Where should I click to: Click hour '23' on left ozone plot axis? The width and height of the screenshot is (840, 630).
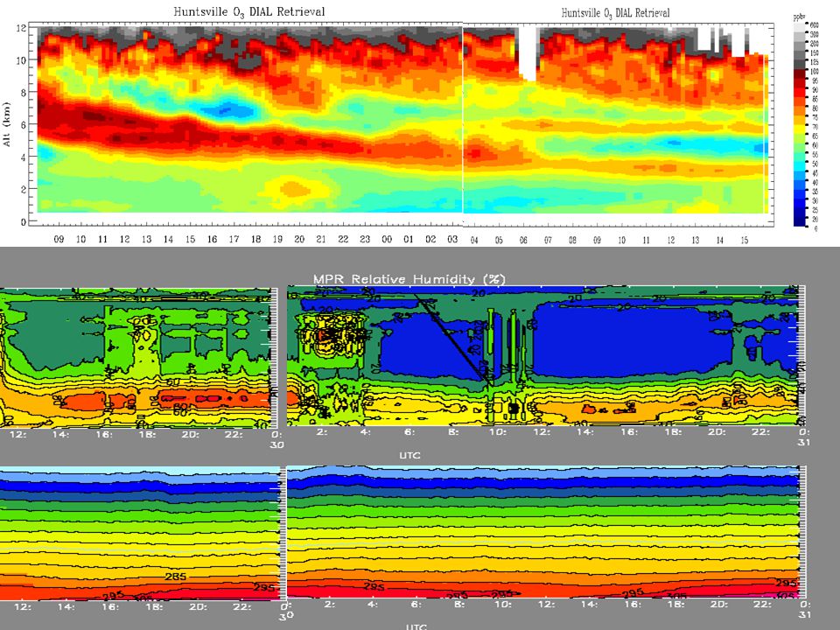pyautogui.click(x=365, y=239)
